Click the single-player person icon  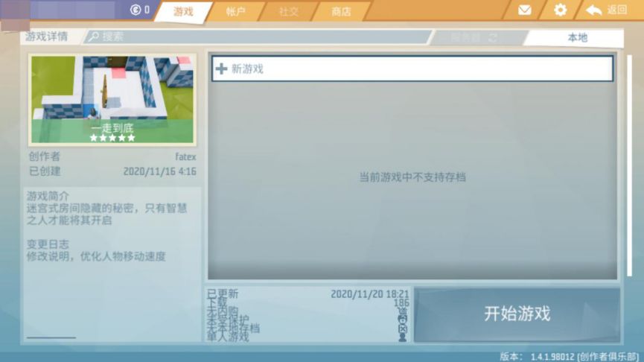coord(403,337)
